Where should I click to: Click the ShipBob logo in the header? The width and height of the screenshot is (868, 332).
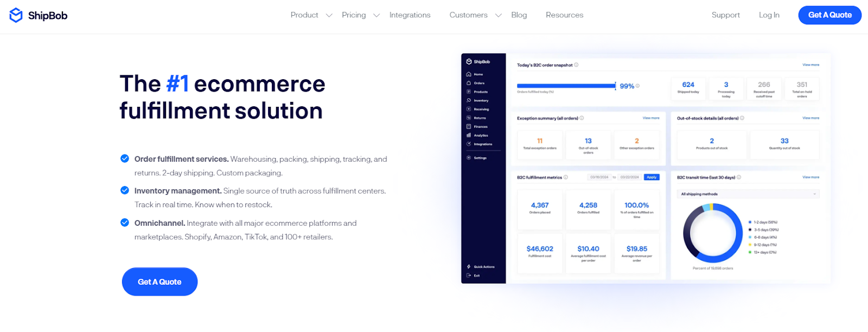click(x=39, y=15)
